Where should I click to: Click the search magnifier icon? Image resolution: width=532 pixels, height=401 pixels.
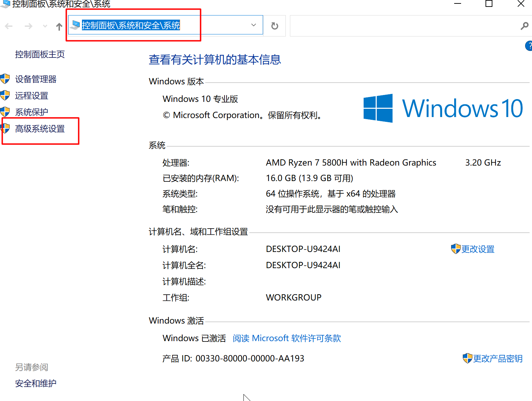click(524, 26)
